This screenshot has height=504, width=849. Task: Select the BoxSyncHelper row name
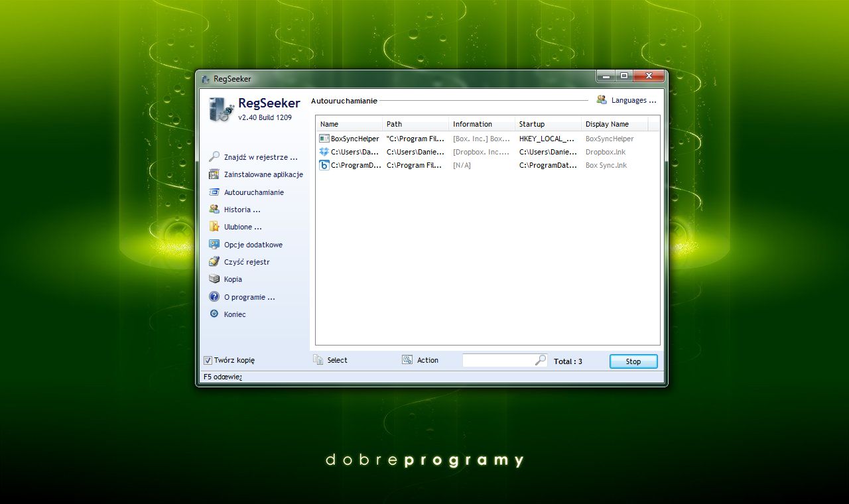(355, 139)
